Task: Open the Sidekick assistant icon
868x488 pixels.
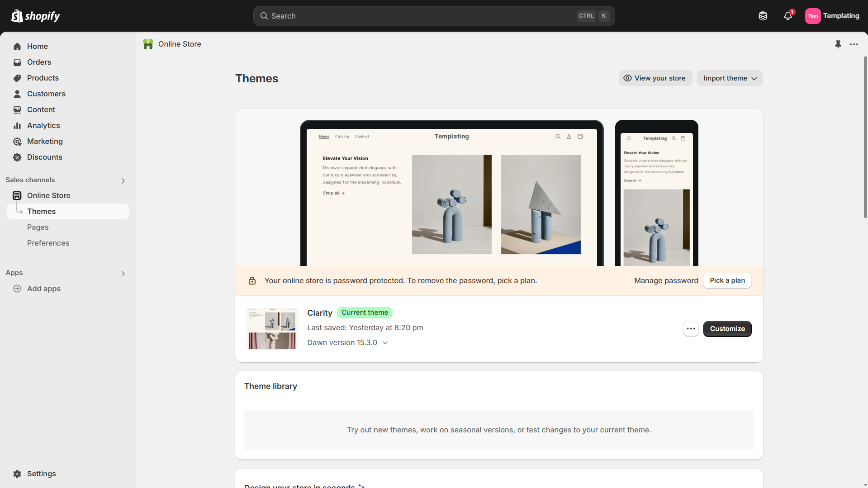Action: tap(763, 16)
